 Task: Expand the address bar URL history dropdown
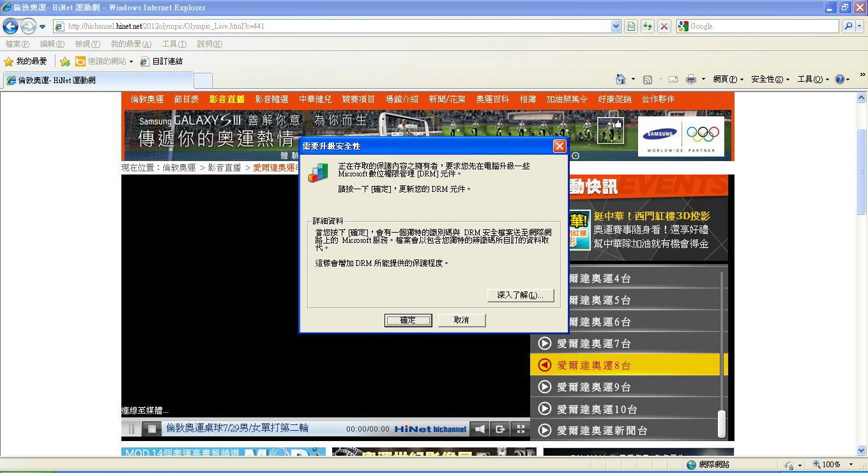point(616,26)
